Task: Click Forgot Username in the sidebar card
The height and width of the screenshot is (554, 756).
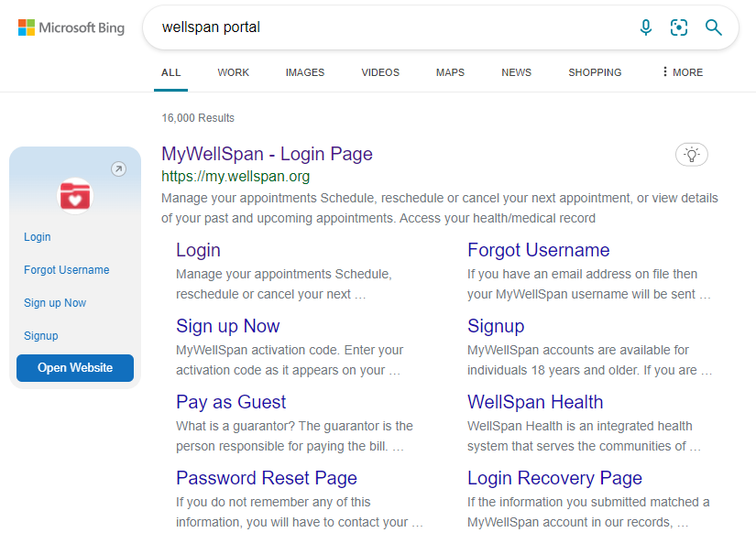Action: [x=67, y=270]
